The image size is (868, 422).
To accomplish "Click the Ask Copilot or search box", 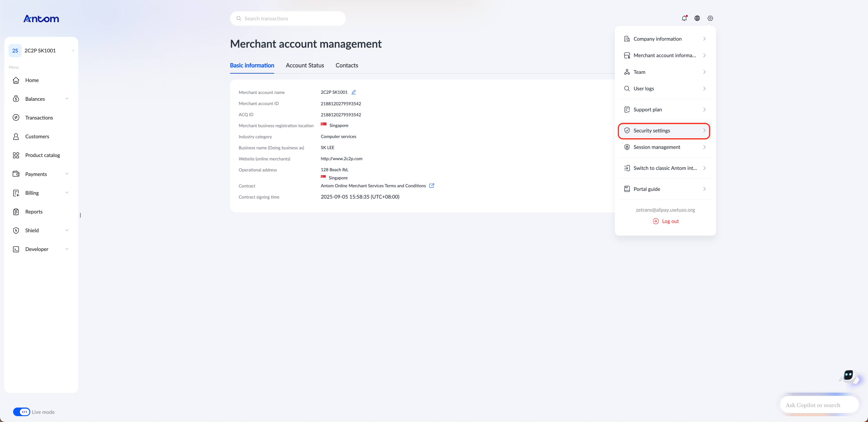I will click(x=819, y=405).
